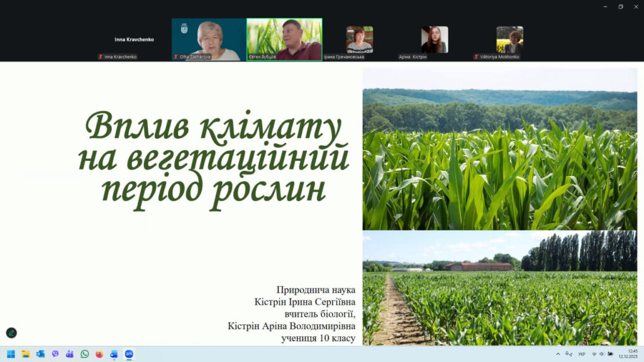This screenshot has width=644, height=362.
Task: Open the Zoom app from the taskbar
Action: [129, 354]
